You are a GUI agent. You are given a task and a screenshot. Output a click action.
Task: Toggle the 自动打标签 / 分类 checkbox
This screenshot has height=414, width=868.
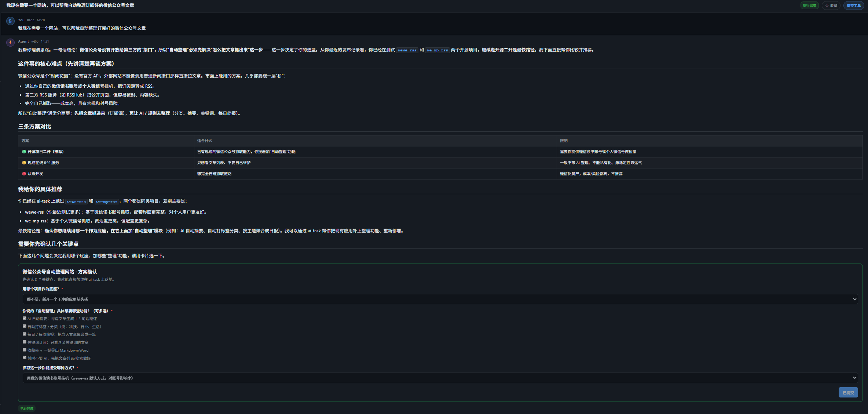click(x=25, y=326)
